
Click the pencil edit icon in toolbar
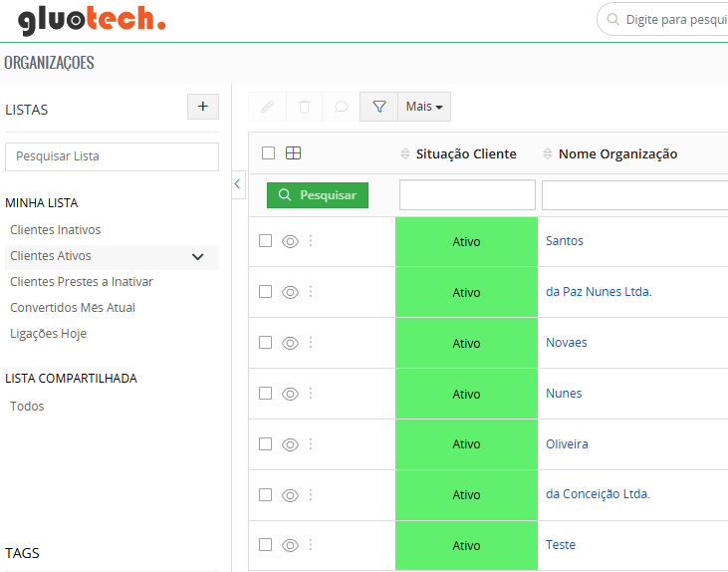pos(267,107)
